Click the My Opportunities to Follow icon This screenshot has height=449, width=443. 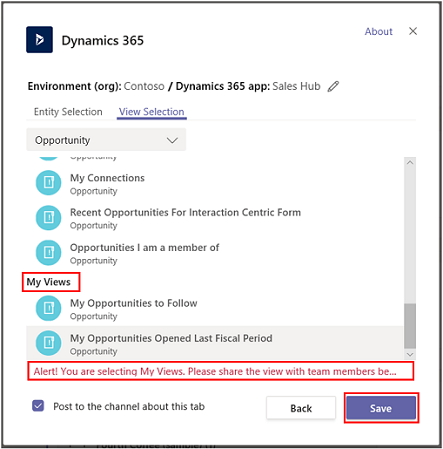click(49, 308)
